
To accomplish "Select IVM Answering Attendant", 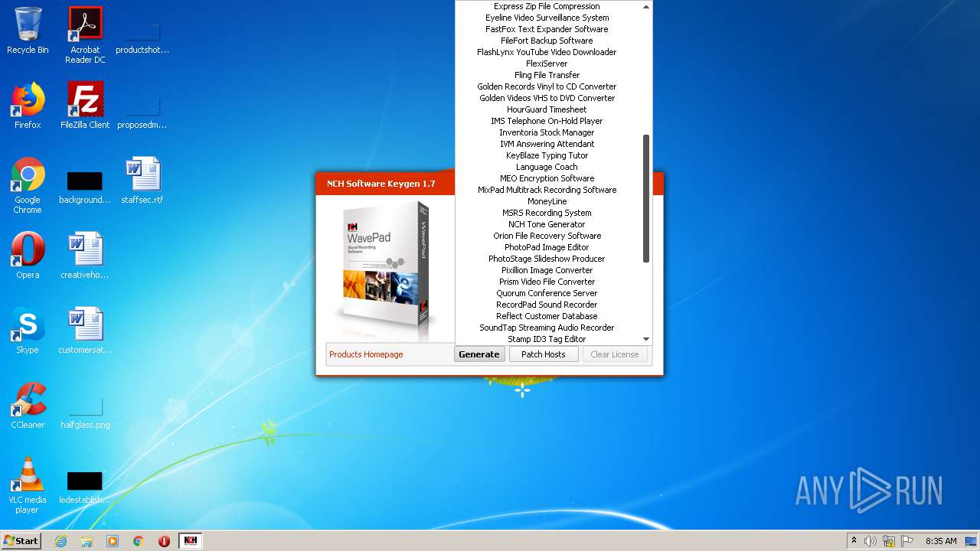I will pyautogui.click(x=547, y=144).
